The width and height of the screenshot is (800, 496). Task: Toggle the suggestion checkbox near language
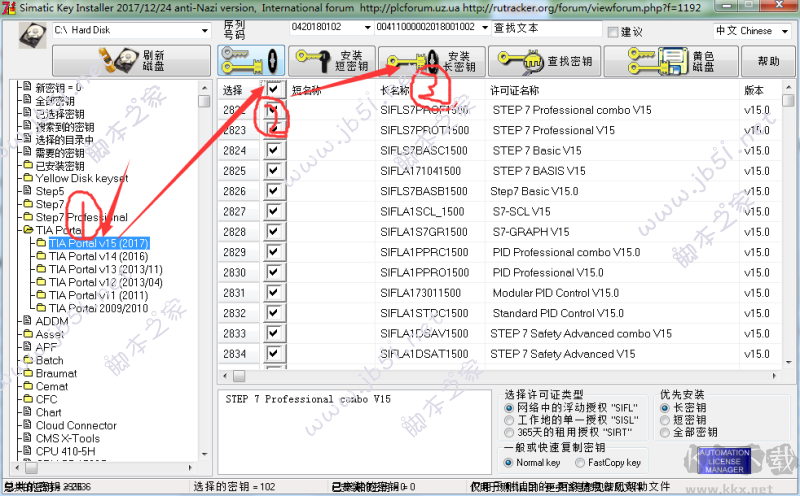pos(613,32)
